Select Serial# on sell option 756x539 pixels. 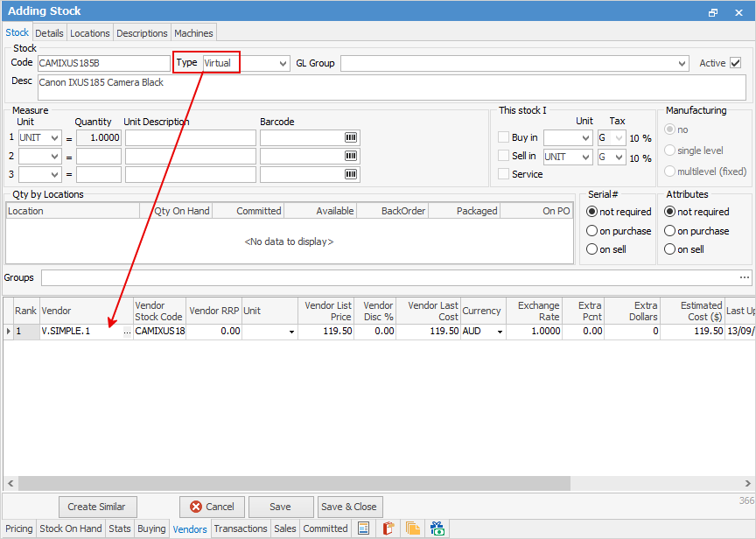[591, 249]
